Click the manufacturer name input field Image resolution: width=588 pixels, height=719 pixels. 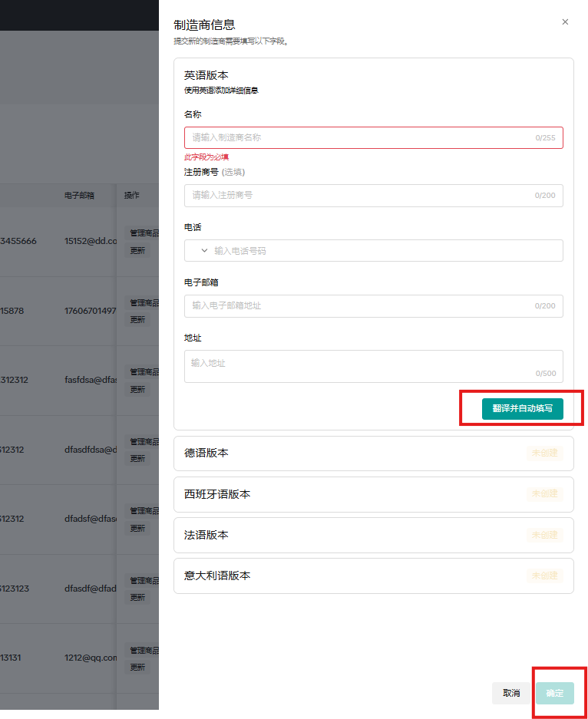(x=373, y=137)
